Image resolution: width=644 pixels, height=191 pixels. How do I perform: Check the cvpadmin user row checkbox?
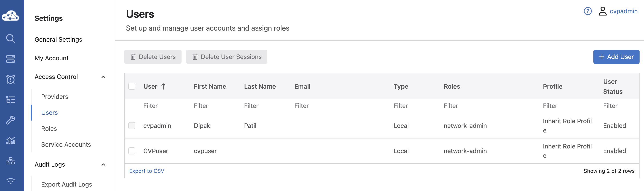click(132, 126)
